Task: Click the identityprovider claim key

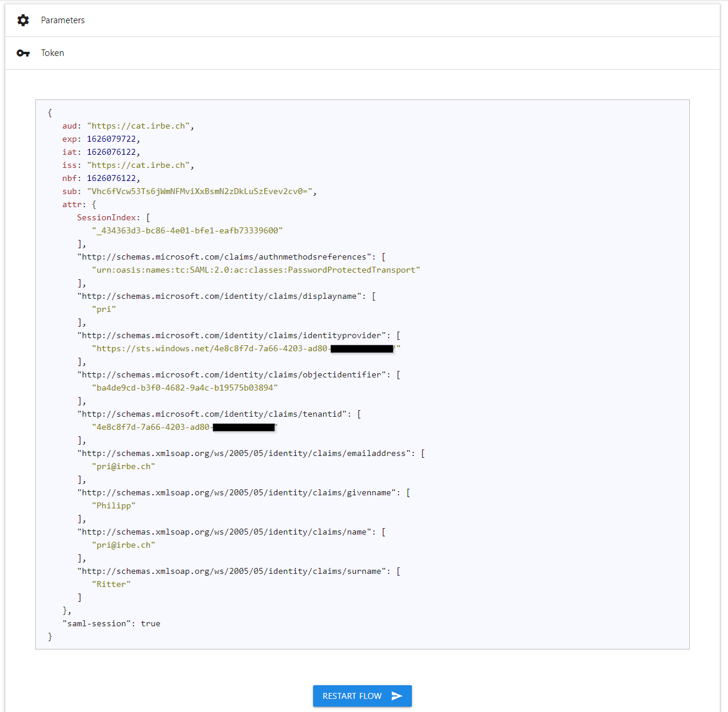Action: (232, 335)
